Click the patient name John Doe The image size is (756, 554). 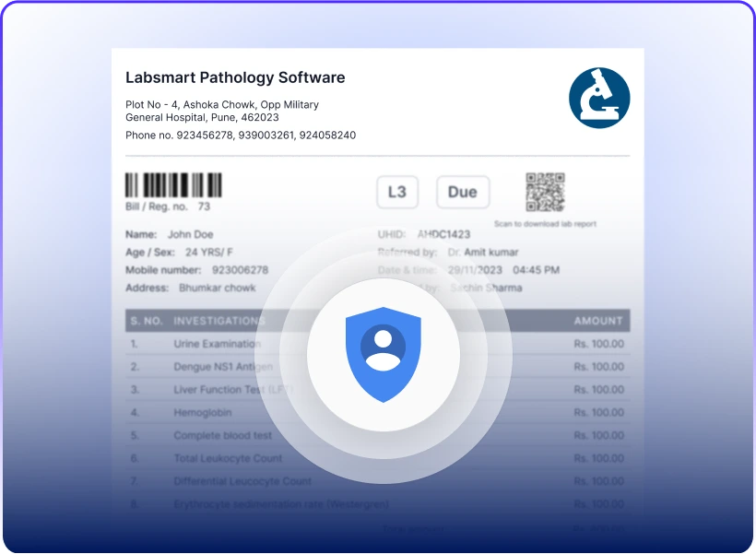pyautogui.click(x=191, y=234)
